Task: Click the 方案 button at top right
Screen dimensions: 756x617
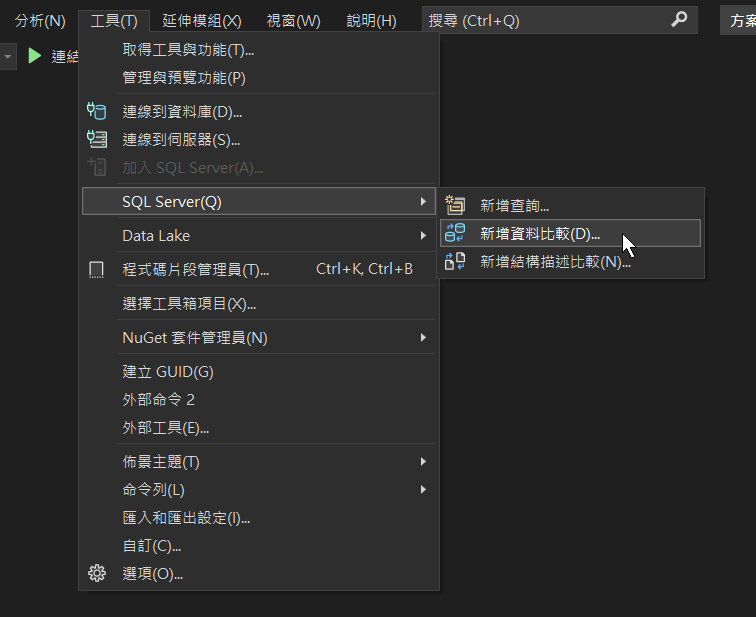Action: (x=741, y=20)
